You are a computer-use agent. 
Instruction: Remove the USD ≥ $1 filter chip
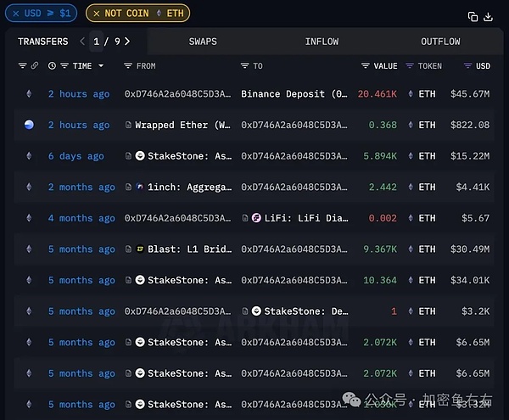coord(15,14)
